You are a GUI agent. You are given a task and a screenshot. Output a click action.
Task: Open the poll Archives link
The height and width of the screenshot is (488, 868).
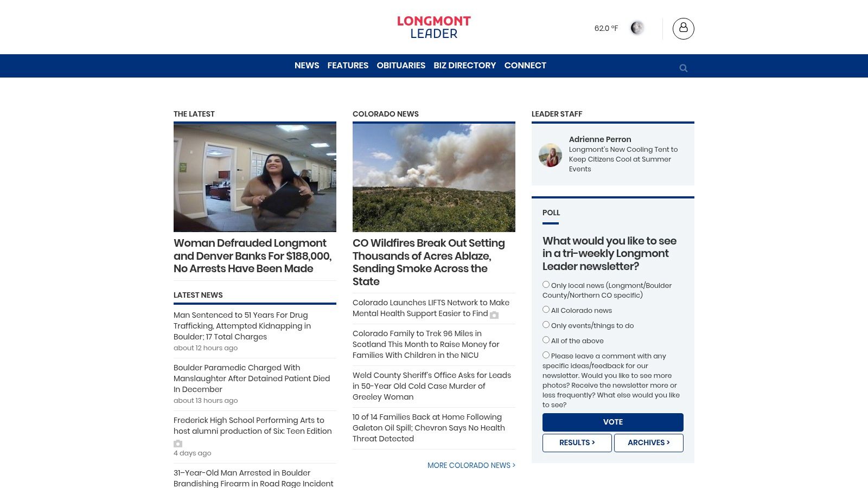coord(649,442)
